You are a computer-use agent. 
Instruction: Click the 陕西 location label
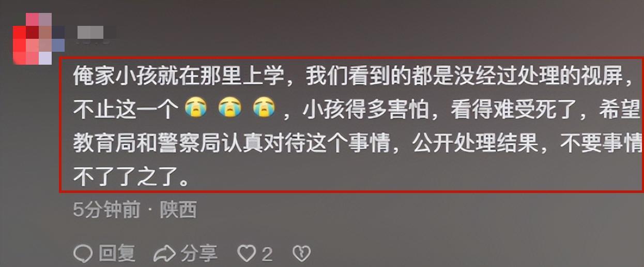pos(178,210)
